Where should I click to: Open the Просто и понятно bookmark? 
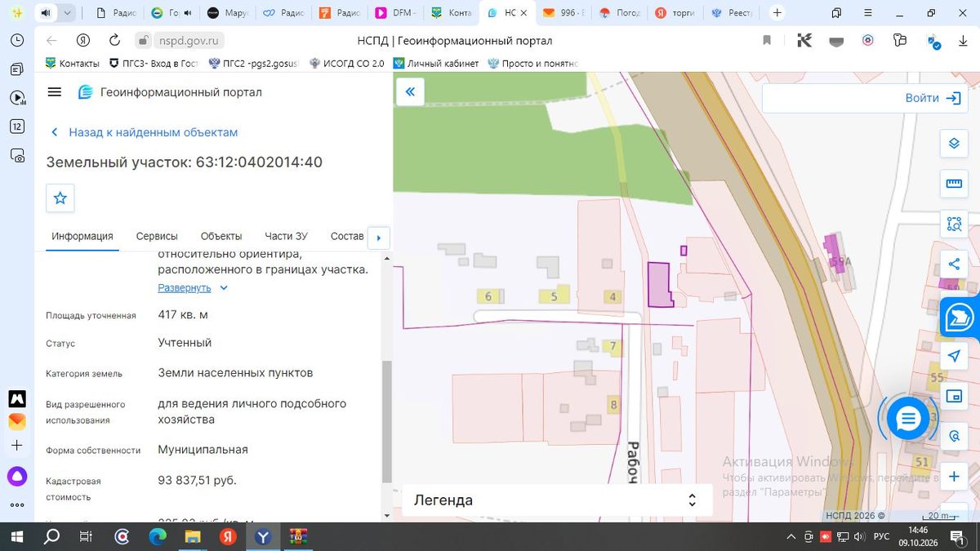pos(532,63)
